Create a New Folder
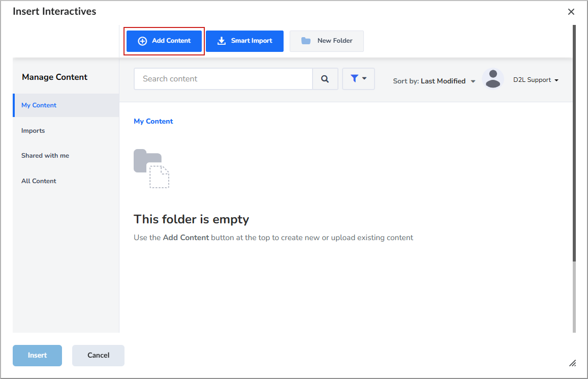 pos(326,41)
